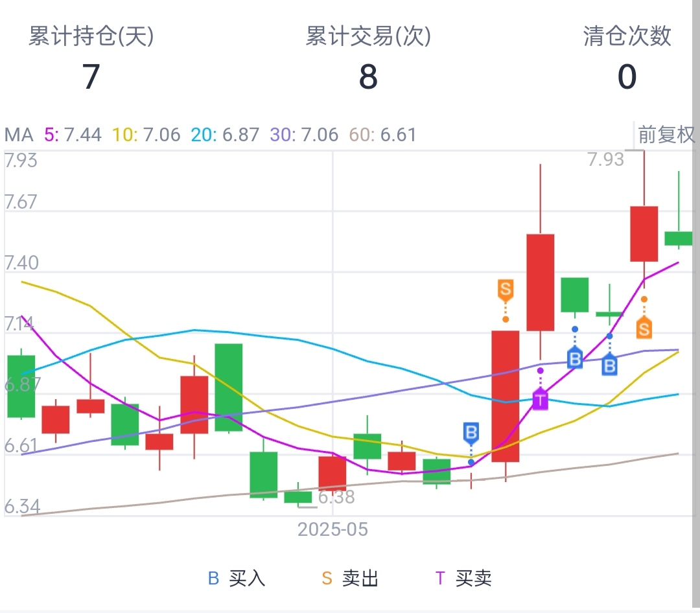Click the purple T trade marker

coord(540,399)
